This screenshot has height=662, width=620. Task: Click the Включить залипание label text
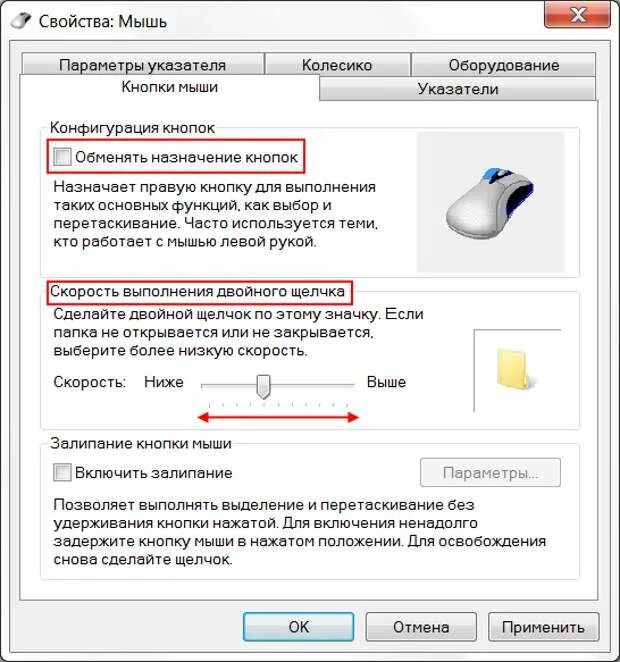(154, 472)
